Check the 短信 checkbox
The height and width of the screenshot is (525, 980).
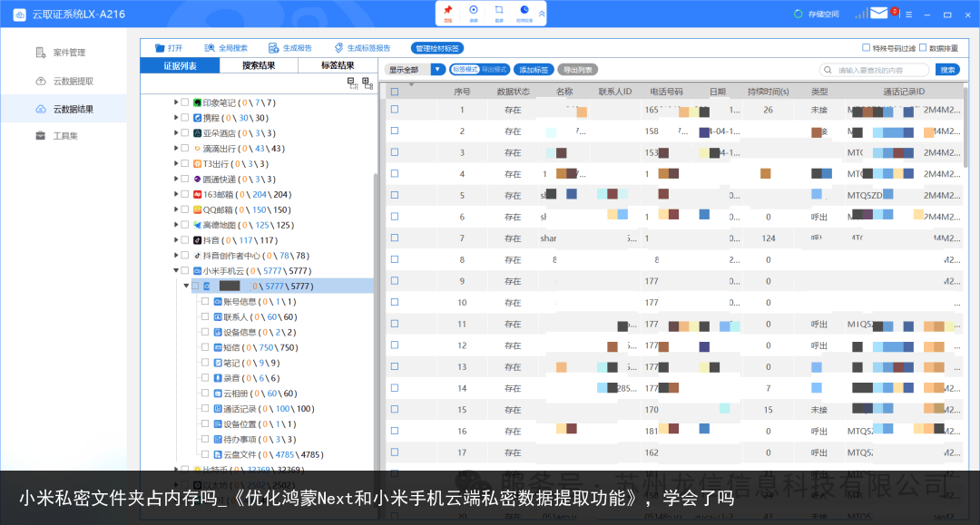point(205,347)
